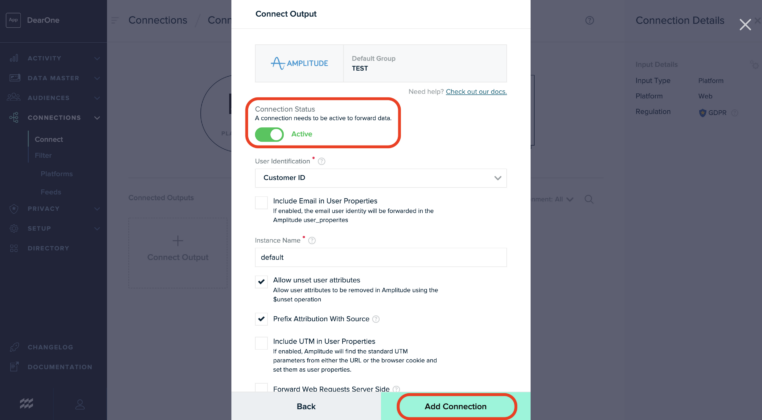The image size is (762, 420).
Task: Check Include Email in User Properties
Action: click(261, 202)
